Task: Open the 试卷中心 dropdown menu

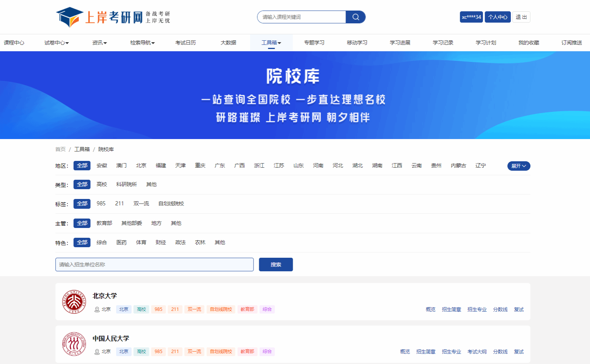Action: [57, 43]
